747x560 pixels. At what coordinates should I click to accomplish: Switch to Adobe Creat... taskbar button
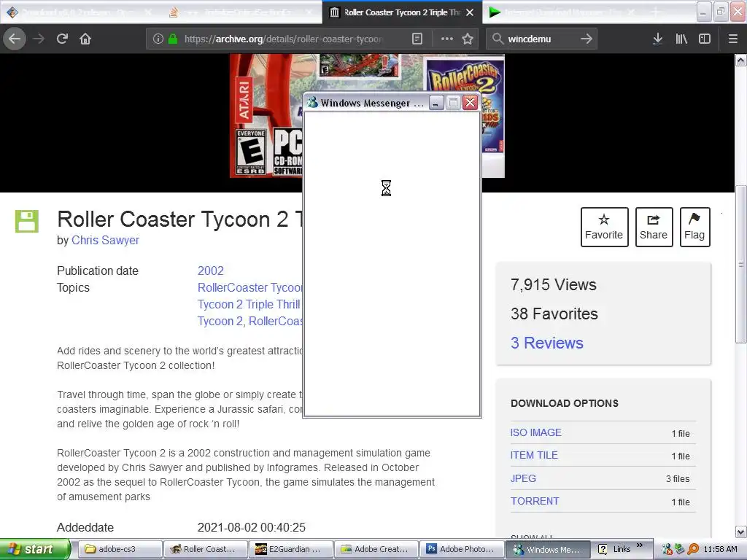pos(376,549)
